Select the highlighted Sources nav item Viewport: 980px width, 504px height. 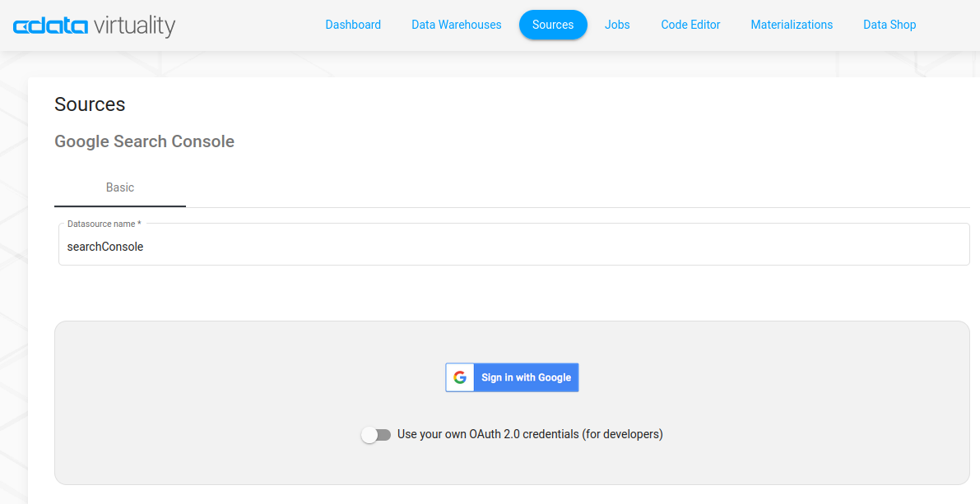[552, 25]
